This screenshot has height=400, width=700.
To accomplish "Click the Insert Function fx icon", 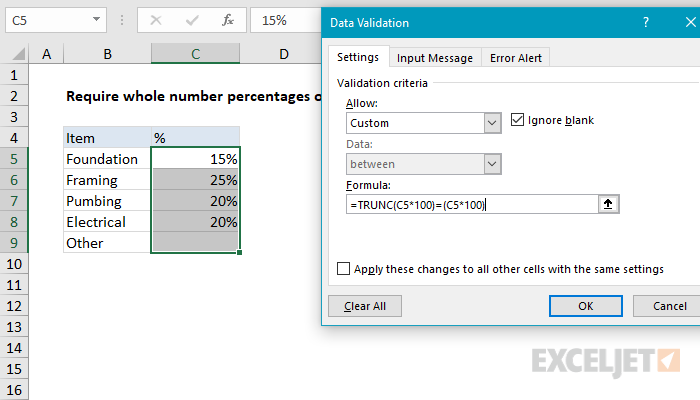I will pos(228,20).
